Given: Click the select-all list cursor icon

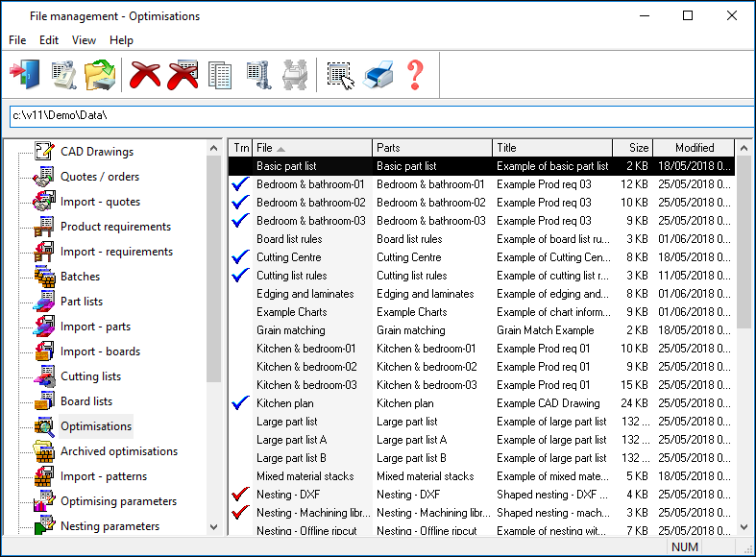Looking at the screenshot, I should tap(341, 76).
